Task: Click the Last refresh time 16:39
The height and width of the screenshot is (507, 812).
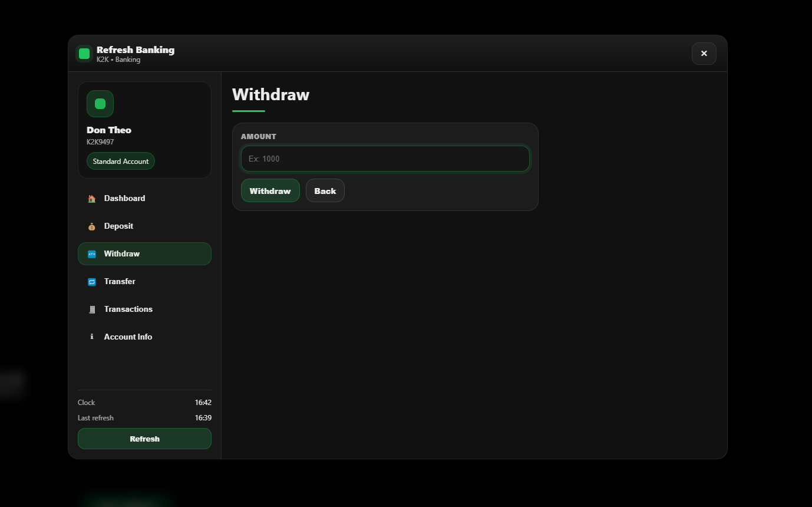Action: (x=203, y=418)
